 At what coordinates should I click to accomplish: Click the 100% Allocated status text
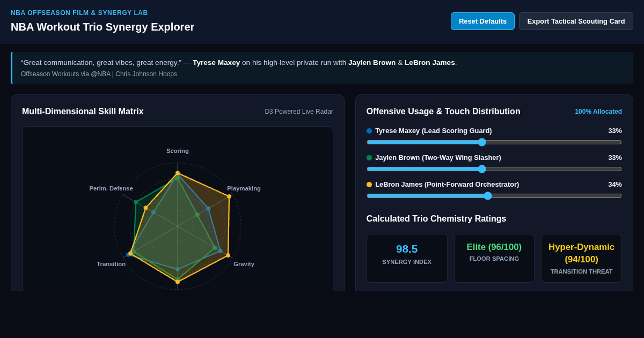(598, 112)
